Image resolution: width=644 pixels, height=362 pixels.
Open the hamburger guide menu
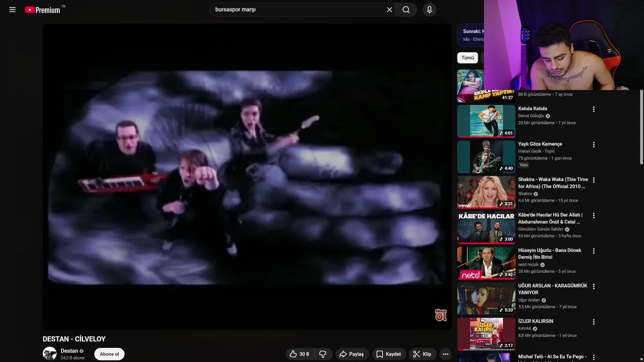point(13,10)
